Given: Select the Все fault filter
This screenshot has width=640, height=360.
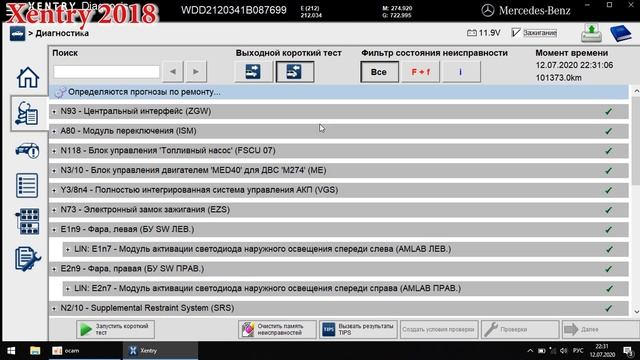Looking at the screenshot, I should 379,72.
